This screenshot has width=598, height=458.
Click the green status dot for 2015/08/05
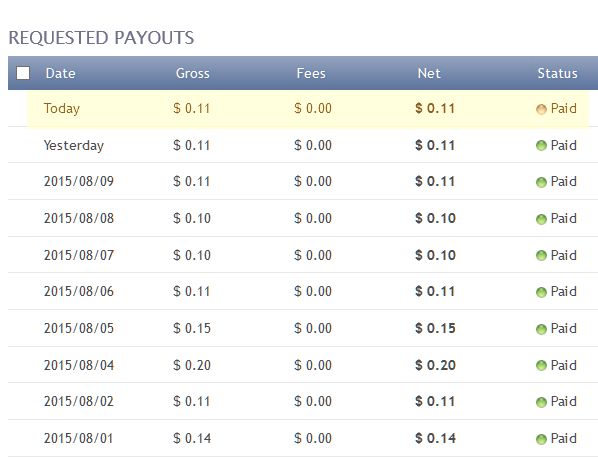tap(541, 329)
